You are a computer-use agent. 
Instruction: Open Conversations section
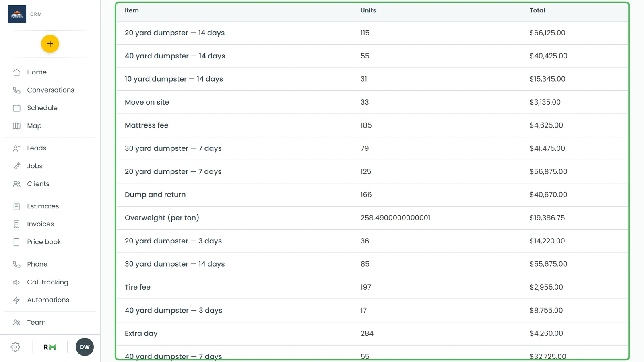coord(51,90)
